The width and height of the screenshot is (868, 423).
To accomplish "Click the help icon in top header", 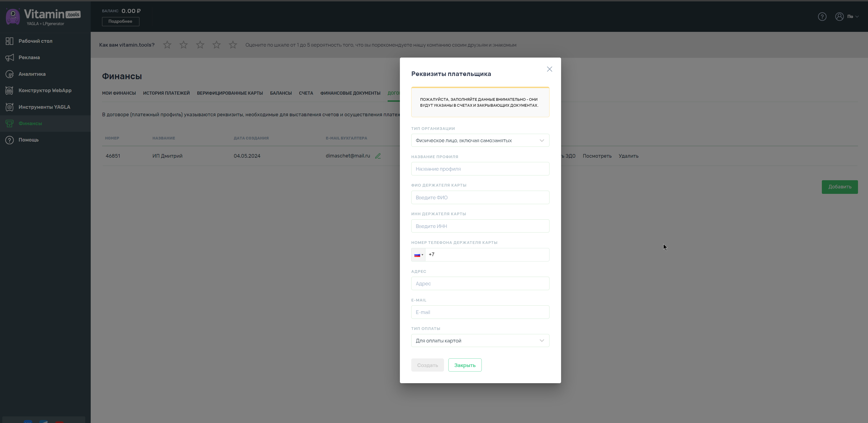I will pos(822,17).
